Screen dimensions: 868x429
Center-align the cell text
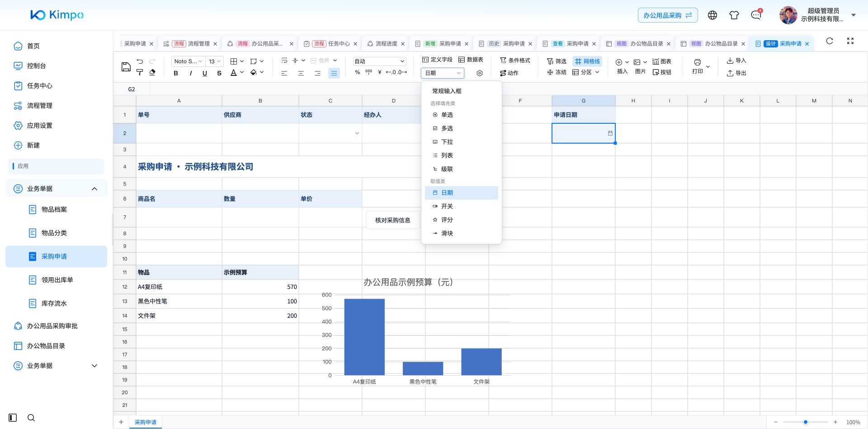click(x=301, y=73)
